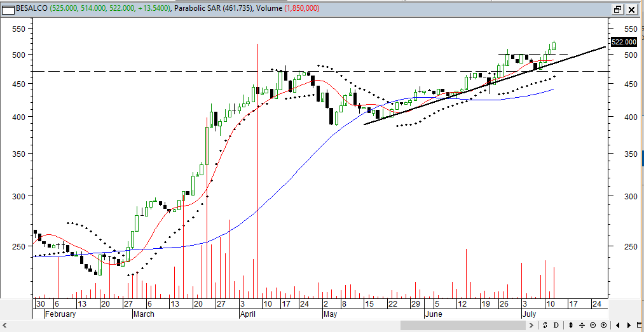The image size is (644, 332).
Task: Click the 522.000 current price label
Action: [x=624, y=42]
